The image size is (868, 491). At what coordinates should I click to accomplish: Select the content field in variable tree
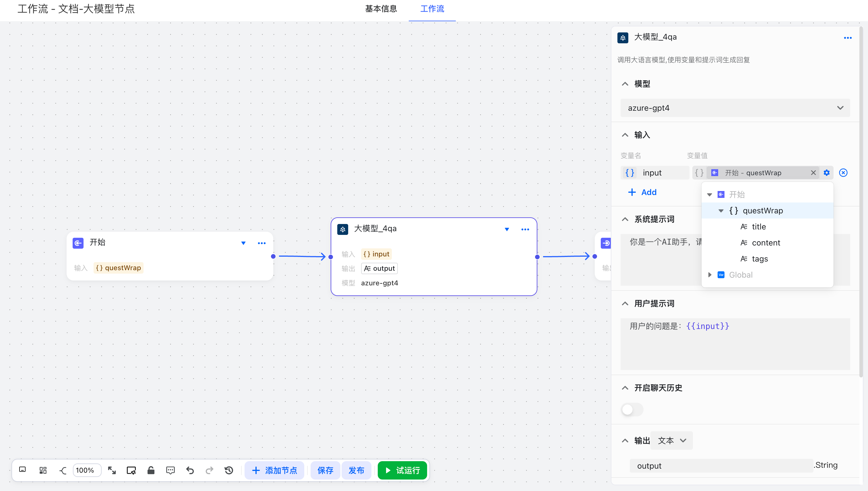[766, 242]
